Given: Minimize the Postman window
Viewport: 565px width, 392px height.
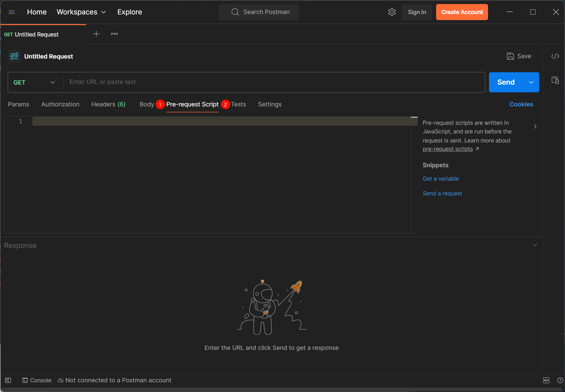Looking at the screenshot, I should (510, 12).
